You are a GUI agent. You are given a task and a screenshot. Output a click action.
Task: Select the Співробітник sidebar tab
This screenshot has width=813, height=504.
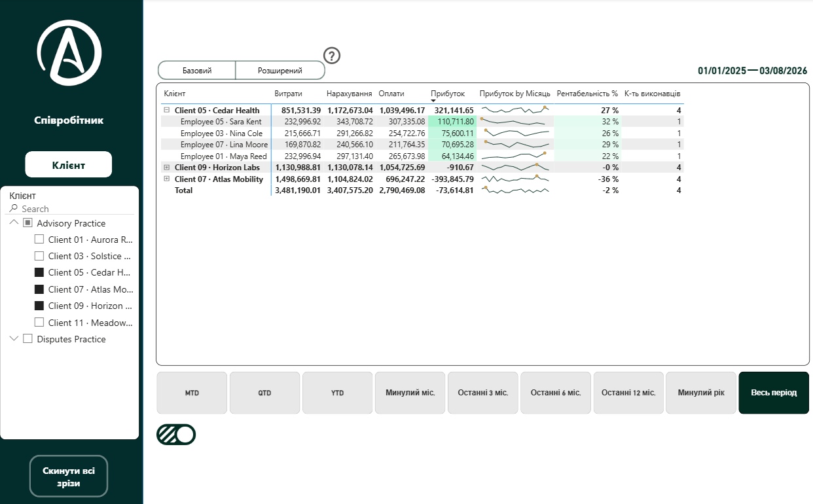click(x=69, y=120)
